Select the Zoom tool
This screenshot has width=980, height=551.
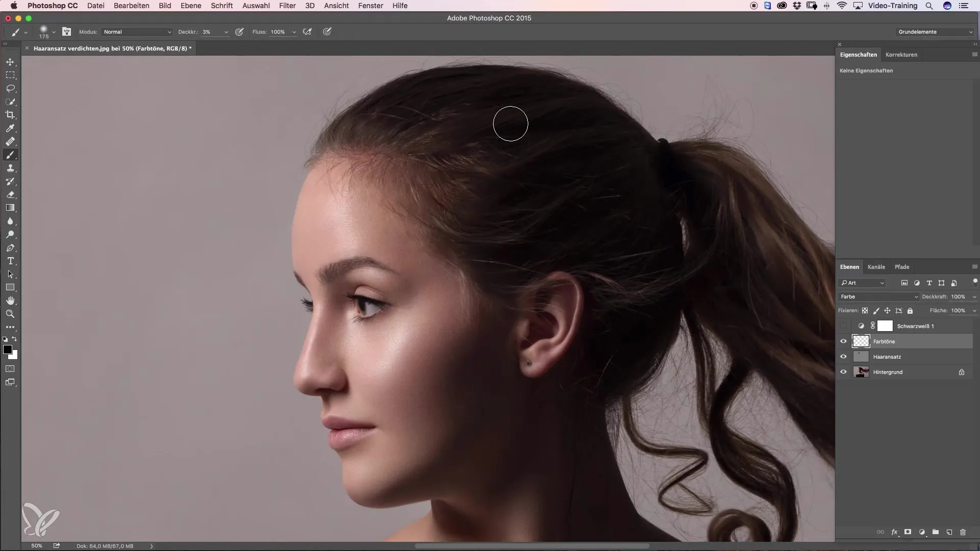click(x=10, y=314)
